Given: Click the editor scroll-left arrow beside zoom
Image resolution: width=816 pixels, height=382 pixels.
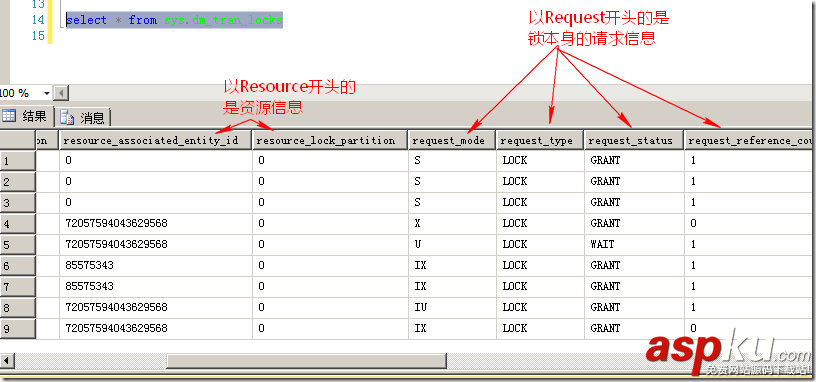Looking at the screenshot, I should pos(61,94).
